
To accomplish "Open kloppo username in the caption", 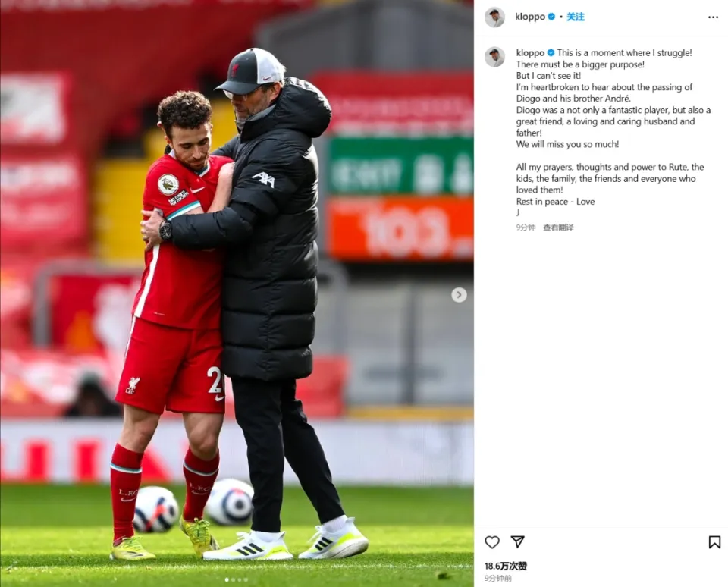I will tap(530, 53).
